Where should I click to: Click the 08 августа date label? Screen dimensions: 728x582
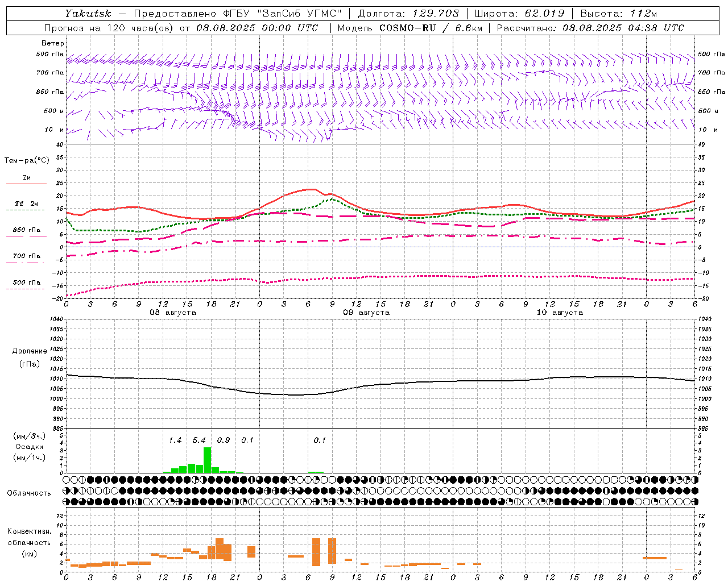point(173,313)
